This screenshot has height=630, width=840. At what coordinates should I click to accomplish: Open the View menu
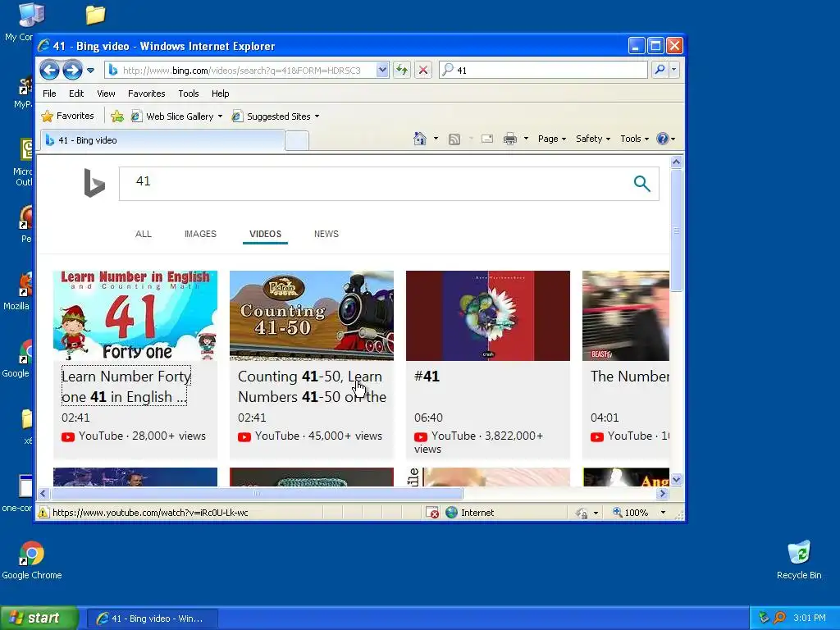pos(106,94)
